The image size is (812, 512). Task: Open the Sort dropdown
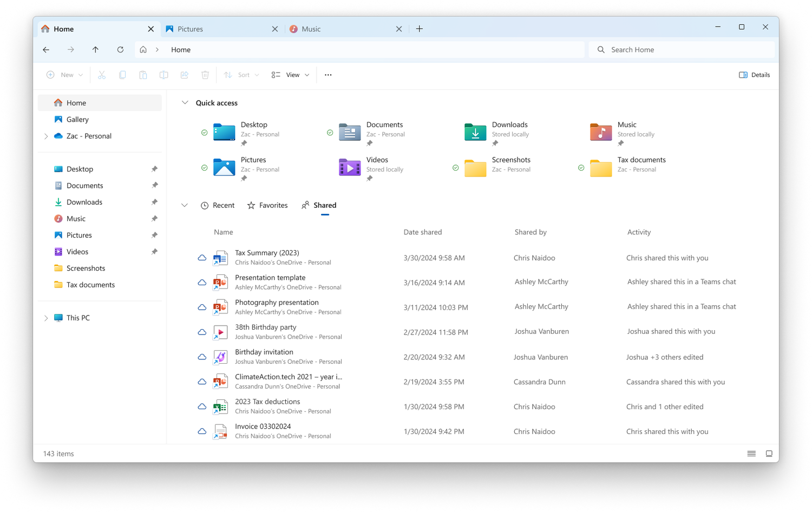(x=241, y=75)
